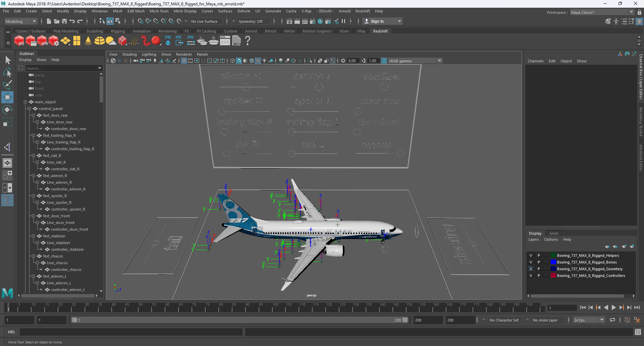Click the Symmetry: Off button
The image size is (644, 346).
coord(253,21)
